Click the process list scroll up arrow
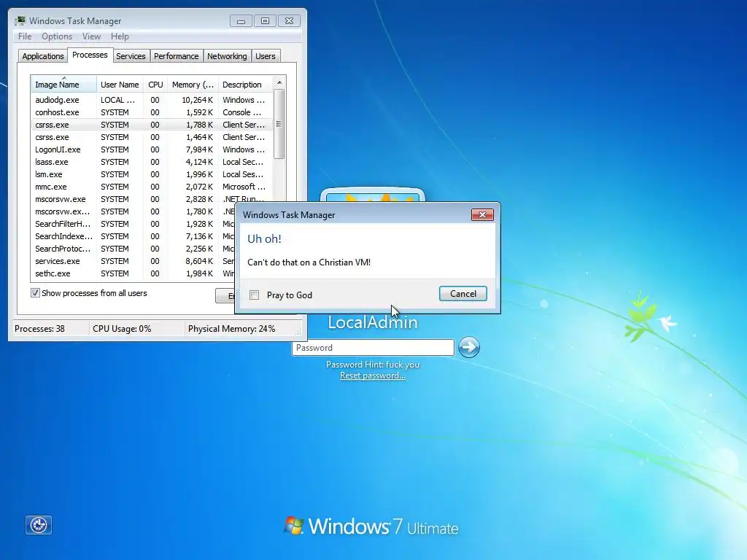 pyautogui.click(x=279, y=82)
